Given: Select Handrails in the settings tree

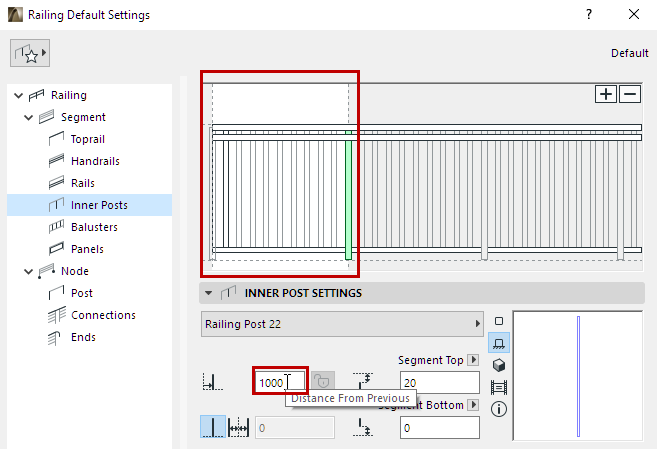Looking at the screenshot, I should [95, 161].
